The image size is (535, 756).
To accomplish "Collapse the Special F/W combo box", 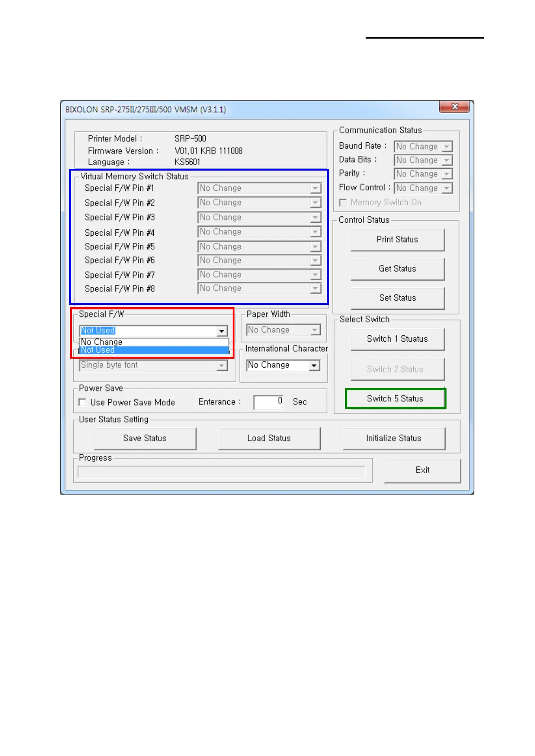I will [222, 331].
